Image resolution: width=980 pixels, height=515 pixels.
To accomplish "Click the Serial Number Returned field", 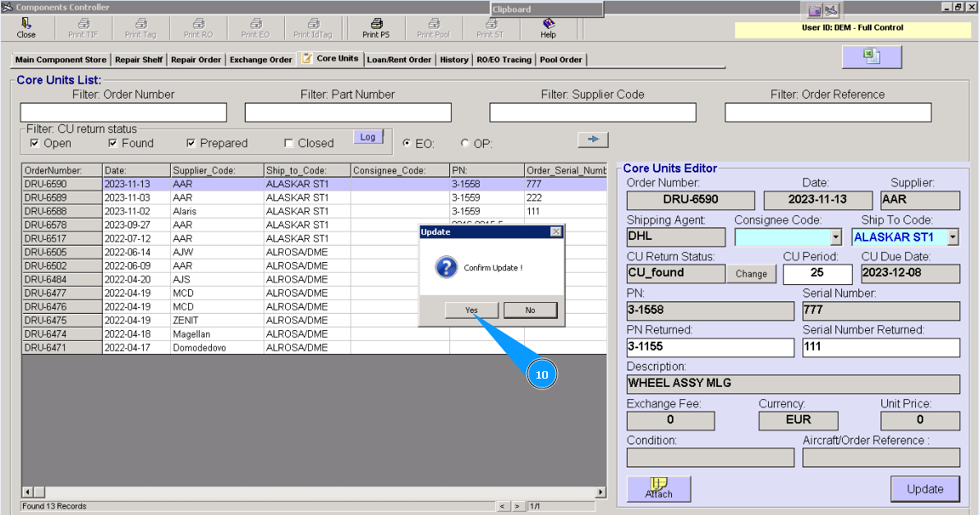I will [881, 347].
